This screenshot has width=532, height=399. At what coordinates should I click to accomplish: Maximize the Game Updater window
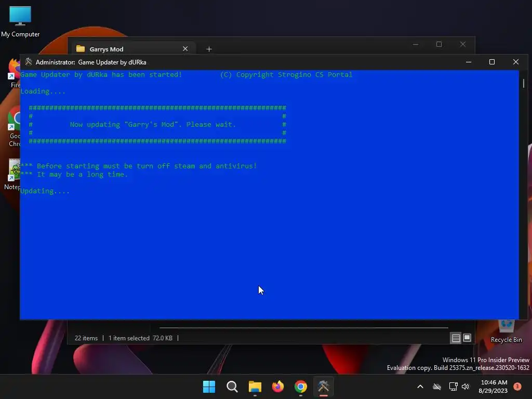[x=492, y=62]
